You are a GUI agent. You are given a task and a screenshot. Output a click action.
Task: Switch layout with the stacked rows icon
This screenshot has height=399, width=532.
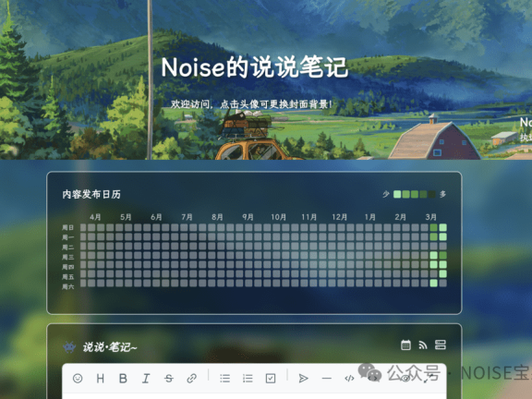[441, 345]
